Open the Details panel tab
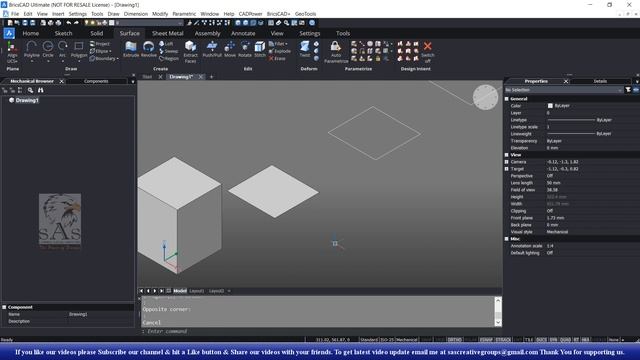This screenshot has width=640, height=360. (x=600, y=81)
